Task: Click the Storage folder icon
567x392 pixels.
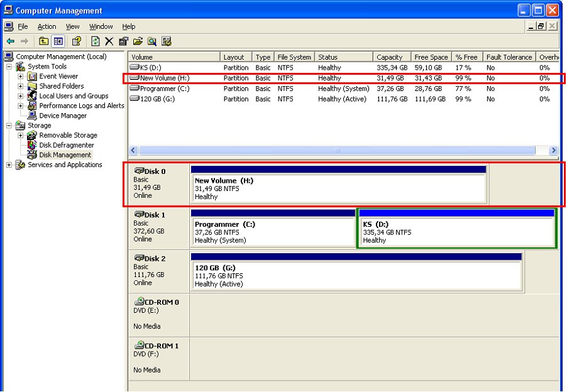Action: pos(21,126)
